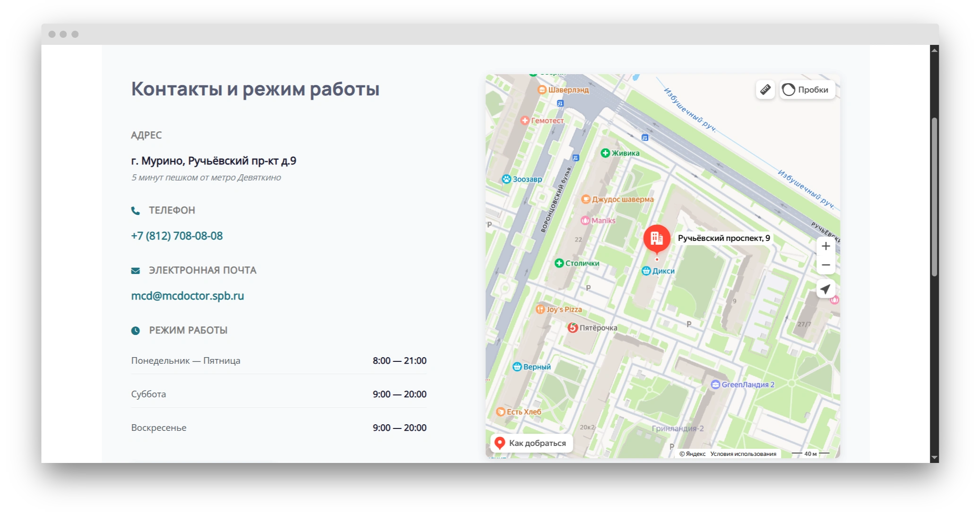This screenshot has width=980, height=522.
Task: Select the Гемотест place marker
Action: click(542, 120)
